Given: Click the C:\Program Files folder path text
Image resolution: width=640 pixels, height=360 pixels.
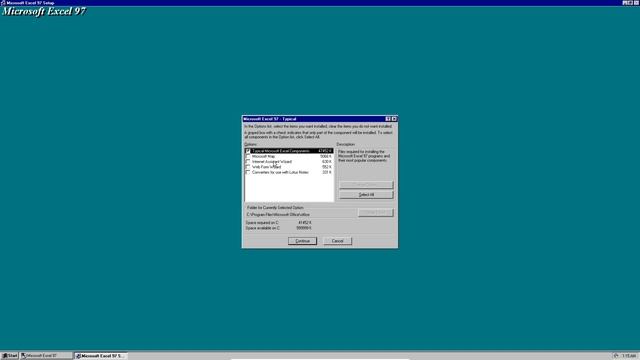Looking at the screenshot, I should [x=278, y=214].
